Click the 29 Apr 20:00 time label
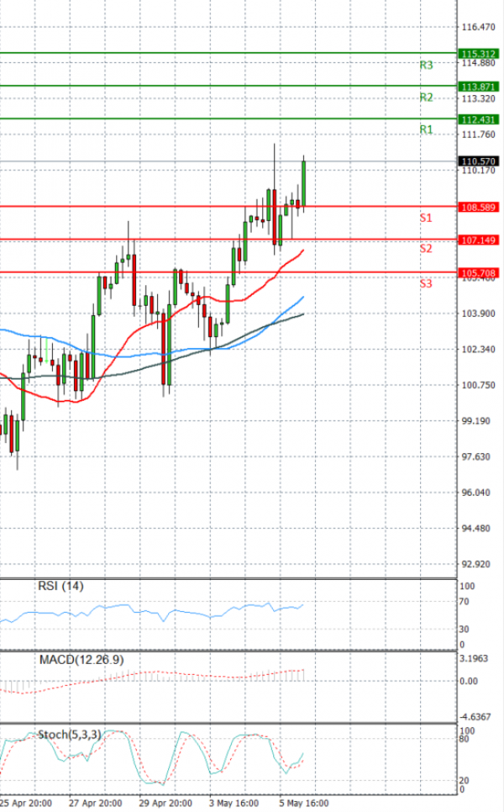Image resolution: width=504 pixels, height=812 pixels. pyautogui.click(x=165, y=804)
